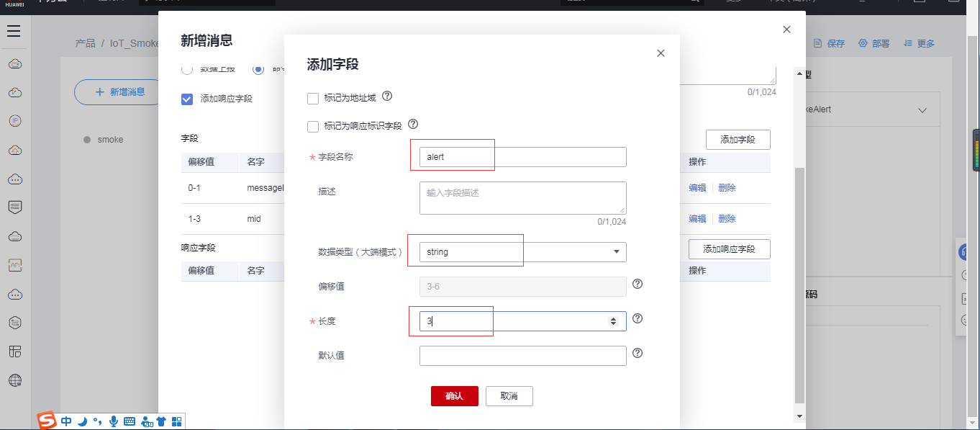Click the 默认值 input field
The image size is (980, 430).
pyautogui.click(x=523, y=356)
